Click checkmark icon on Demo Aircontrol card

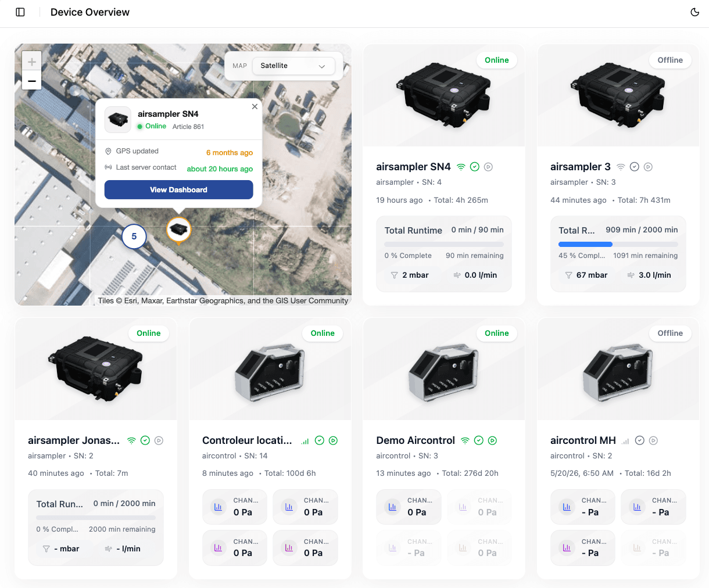[x=479, y=440]
